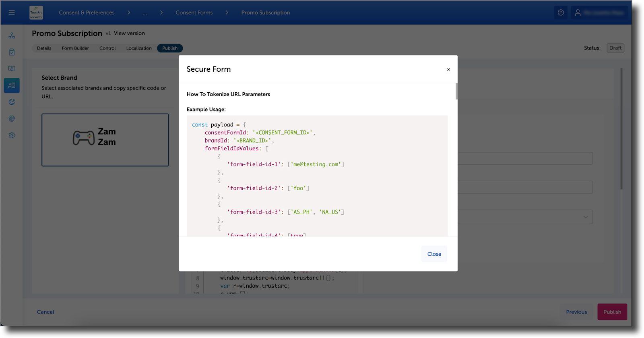
Task: Open the brain intelligence sidebar icon
Action: click(12, 118)
